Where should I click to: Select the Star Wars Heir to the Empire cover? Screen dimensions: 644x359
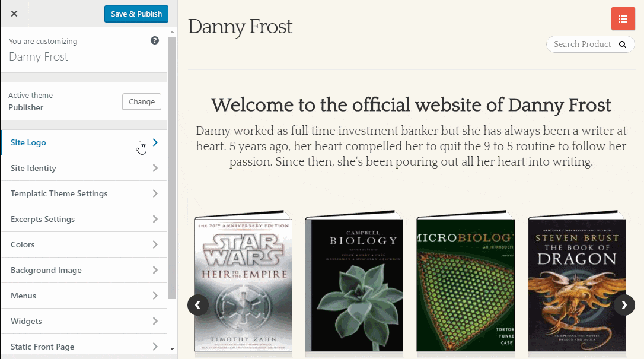[x=243, y=282]
